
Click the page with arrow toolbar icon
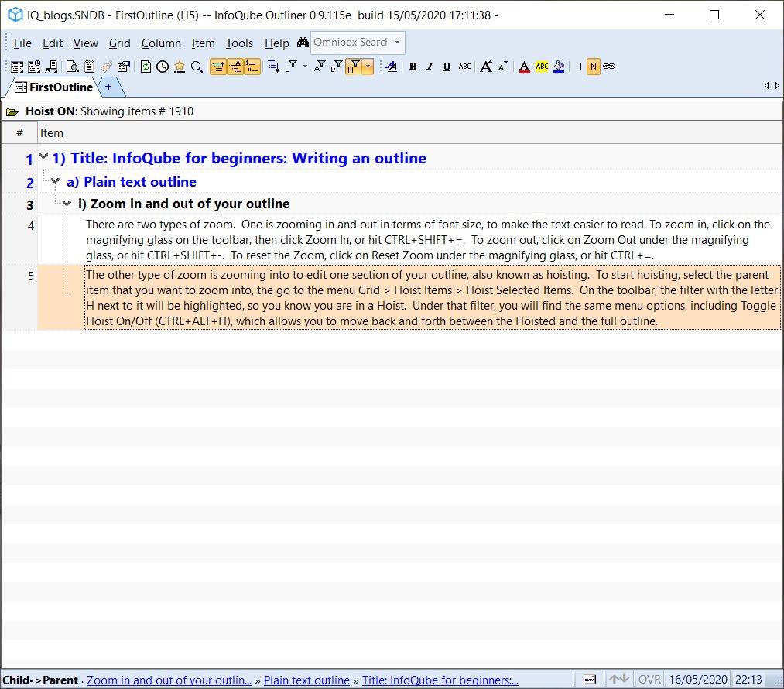pos(52,67)
